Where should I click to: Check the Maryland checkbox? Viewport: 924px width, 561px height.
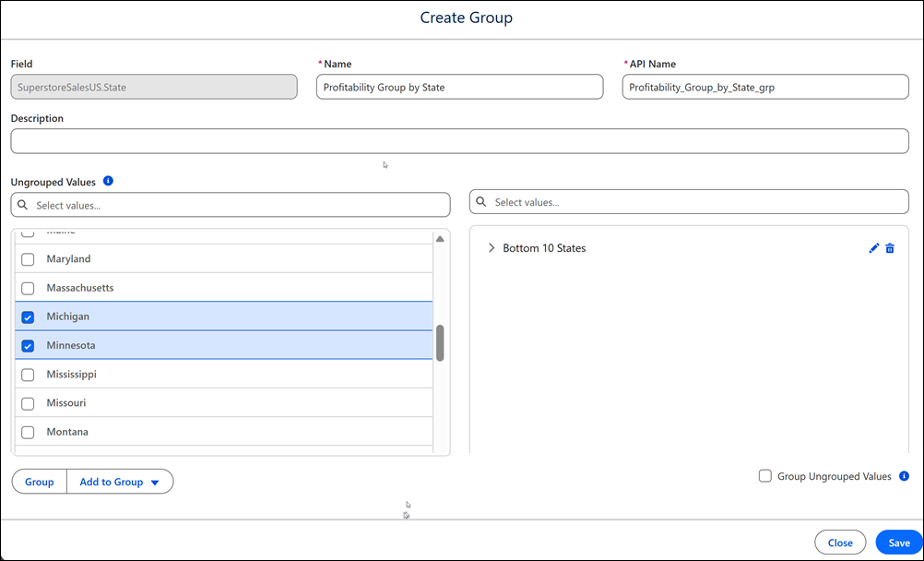pos(28,259)
